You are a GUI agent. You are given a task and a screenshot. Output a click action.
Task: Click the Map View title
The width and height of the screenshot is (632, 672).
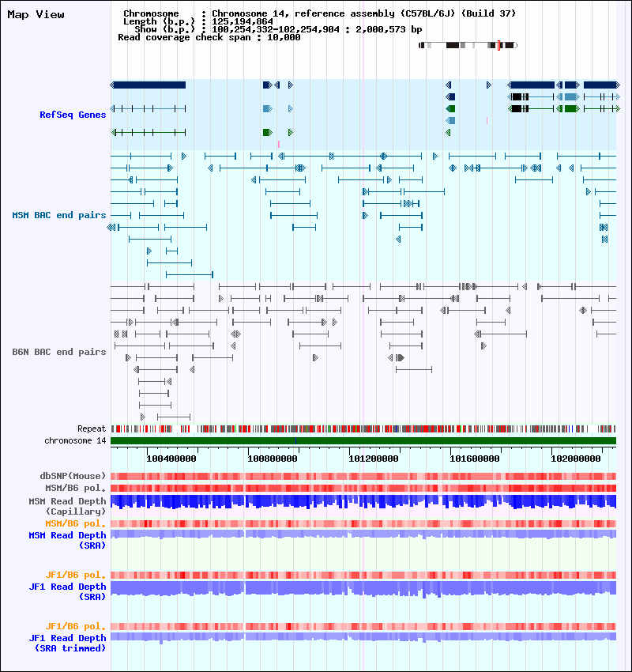coord(36,15)
